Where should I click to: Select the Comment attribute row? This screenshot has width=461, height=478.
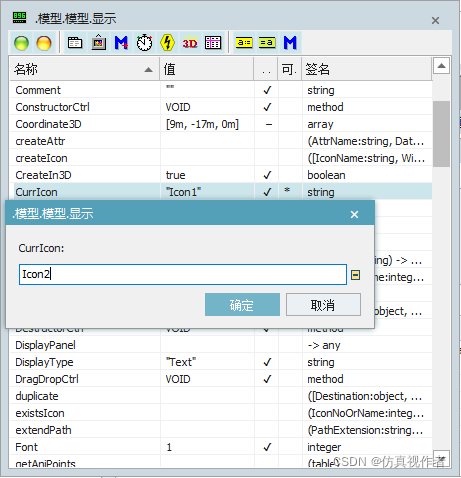point(221,90)
